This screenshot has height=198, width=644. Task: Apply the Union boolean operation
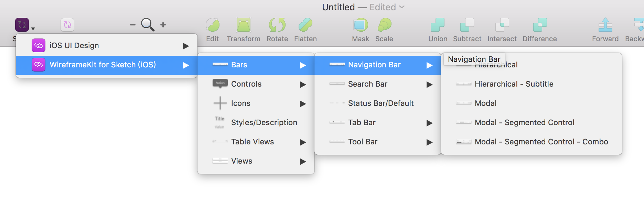(438, 25)
